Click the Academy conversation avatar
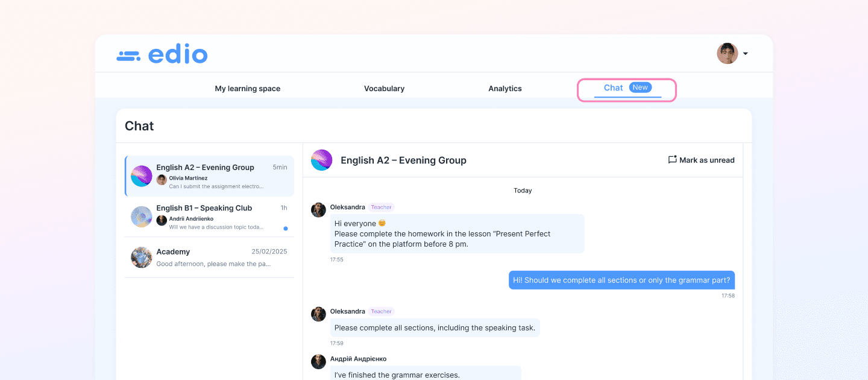 [141, 258]
